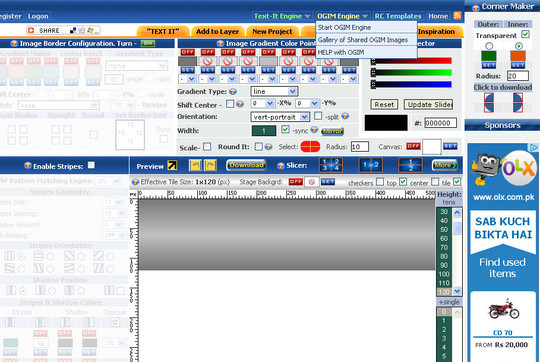
Task: Enable the Round It checkbox
Action: point(259,147)
